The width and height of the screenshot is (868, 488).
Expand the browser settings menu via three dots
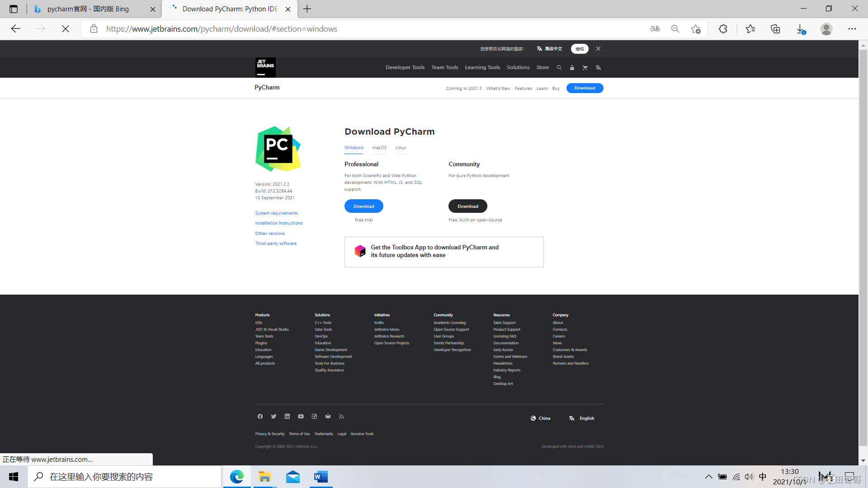tap(852, 28)
